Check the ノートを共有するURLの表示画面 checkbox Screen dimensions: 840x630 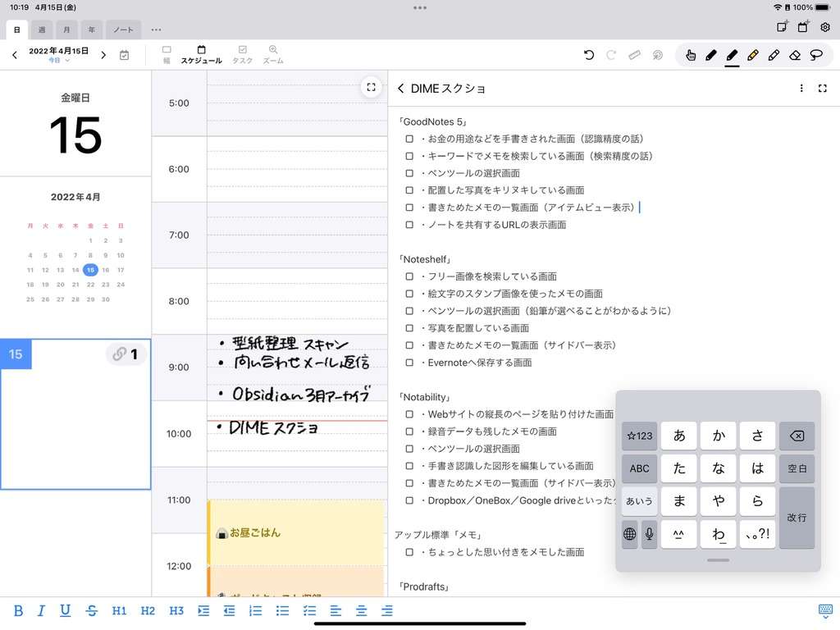(409, 225)
